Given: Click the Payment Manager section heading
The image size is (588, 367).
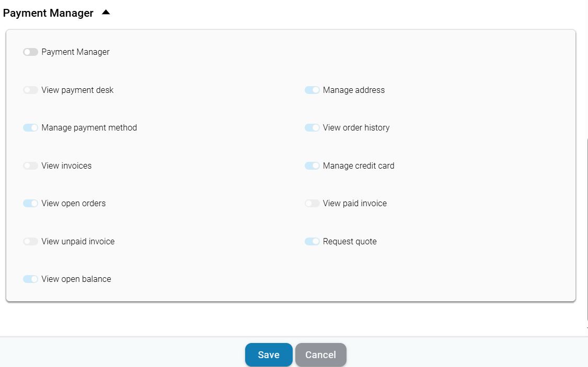Looking at the screenshot, I should tap(48, 13).
